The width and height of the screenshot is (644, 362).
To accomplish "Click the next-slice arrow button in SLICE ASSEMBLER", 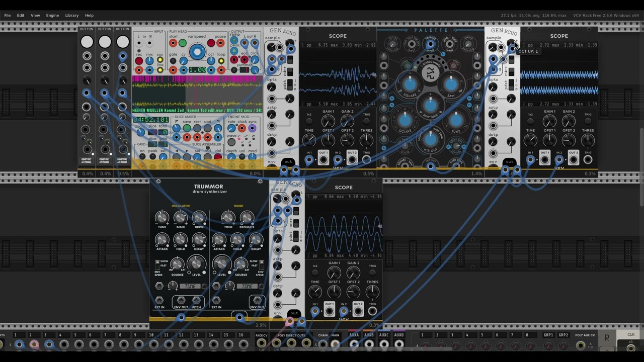I will tap(187, 156).
